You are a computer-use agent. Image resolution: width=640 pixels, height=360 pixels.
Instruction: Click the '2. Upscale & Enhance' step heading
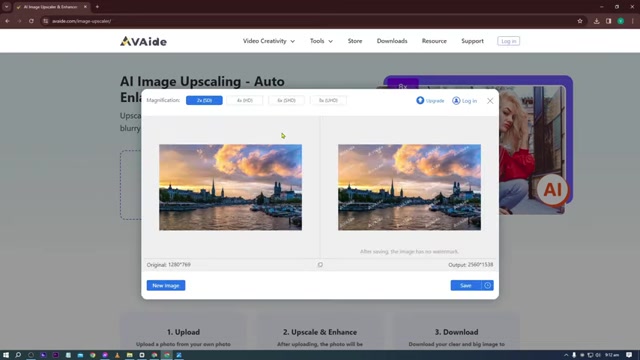pyautogui.click(x=320, y=332)
